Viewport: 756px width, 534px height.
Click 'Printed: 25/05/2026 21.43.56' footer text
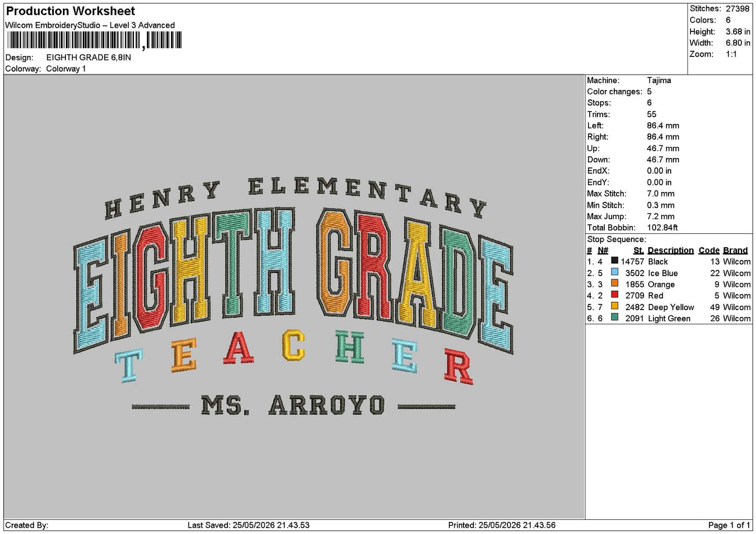(502, 525)
